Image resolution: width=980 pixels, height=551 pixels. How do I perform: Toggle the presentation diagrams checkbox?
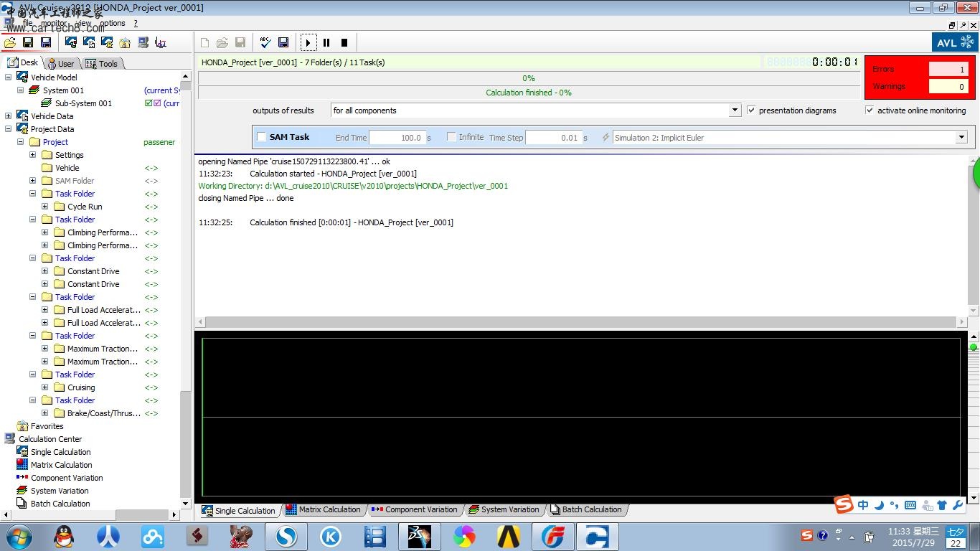pyautogui.click(x=751, y=110)
